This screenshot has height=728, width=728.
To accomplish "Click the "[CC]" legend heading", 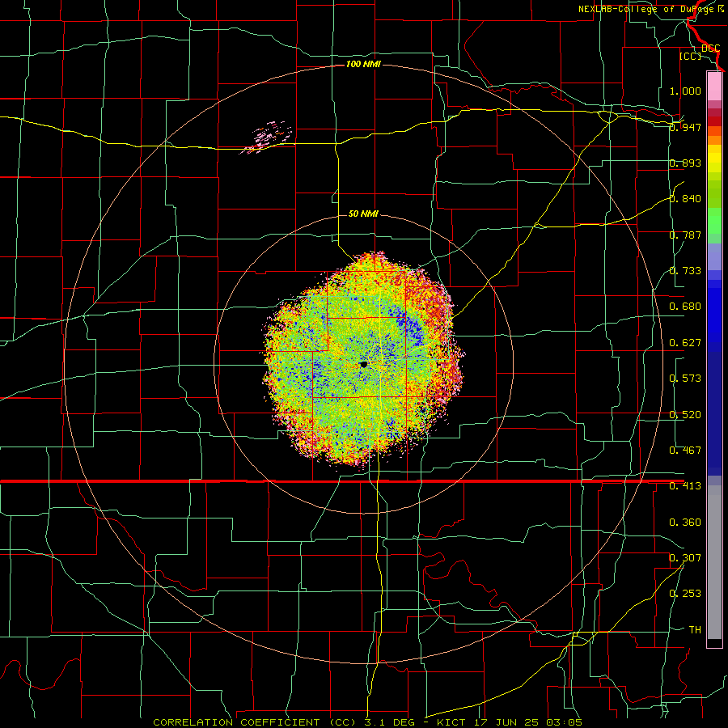I will 691,56.
